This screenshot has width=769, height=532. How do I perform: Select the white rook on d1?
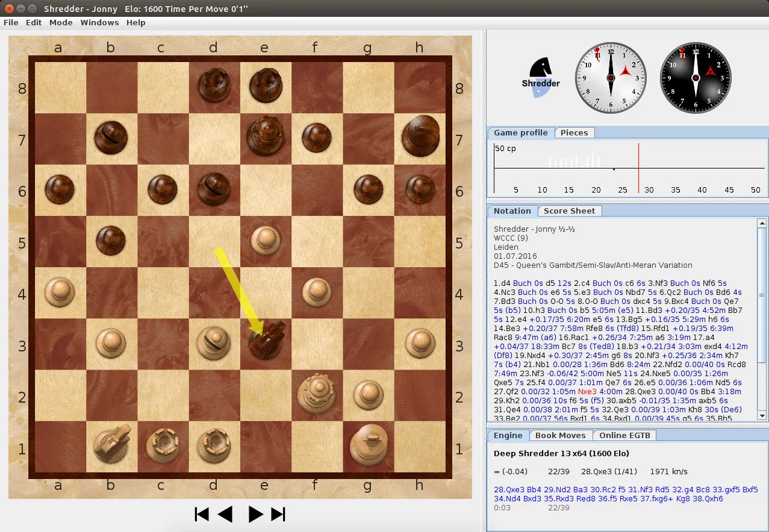(214, 445)
